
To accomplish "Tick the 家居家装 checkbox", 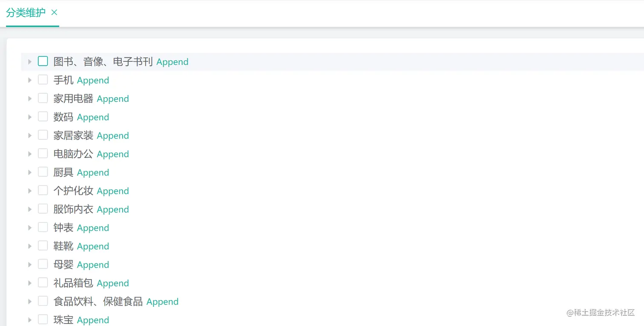I will point(43,135).
